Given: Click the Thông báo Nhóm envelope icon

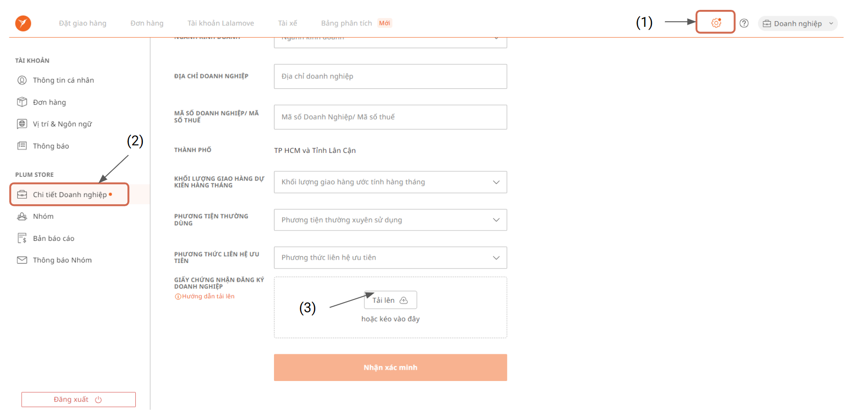Looking at the screenshot, I should [x=22, y=260].
